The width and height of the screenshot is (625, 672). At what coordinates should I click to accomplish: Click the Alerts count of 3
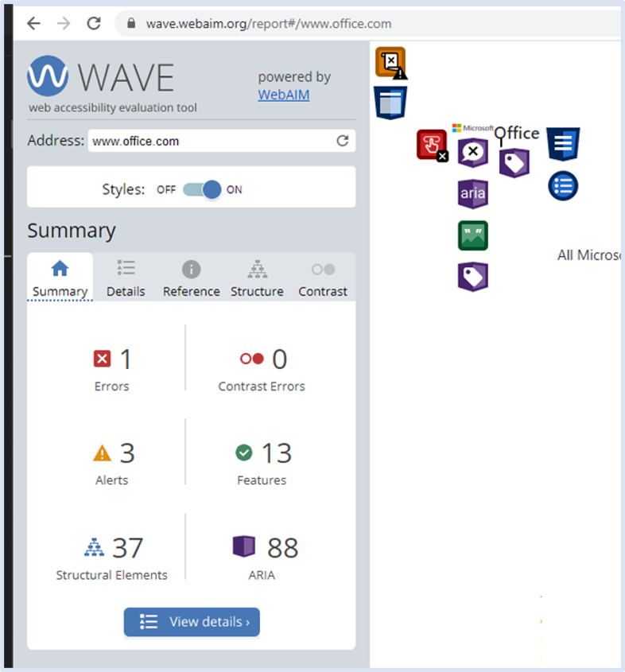(x=127, y=453)
